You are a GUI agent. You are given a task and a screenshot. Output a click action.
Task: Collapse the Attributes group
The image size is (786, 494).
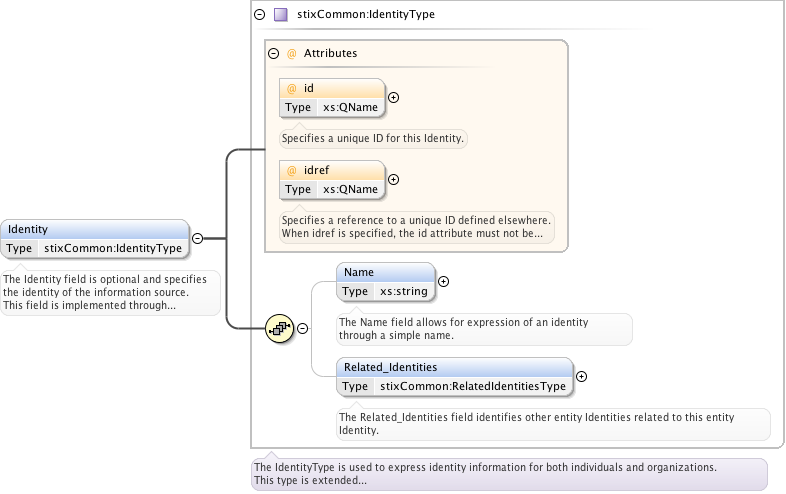click(274, 53)
